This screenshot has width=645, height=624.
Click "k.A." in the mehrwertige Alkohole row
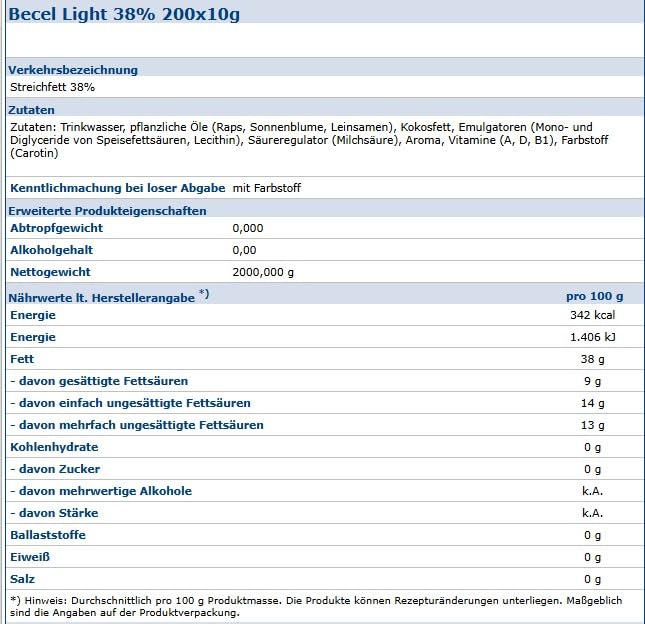592,491
